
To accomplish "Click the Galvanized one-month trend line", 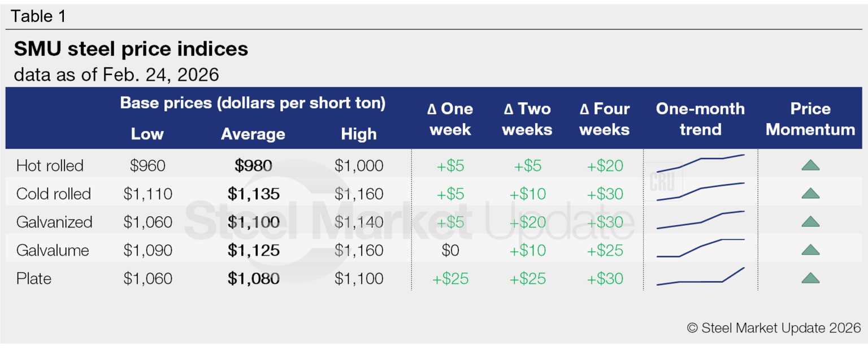I will point(700,220).
